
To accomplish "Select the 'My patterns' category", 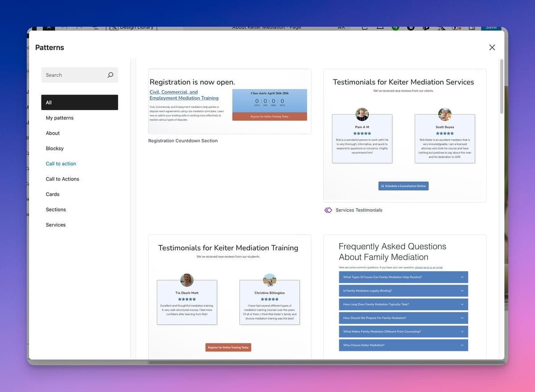I will tap(60, 118).
